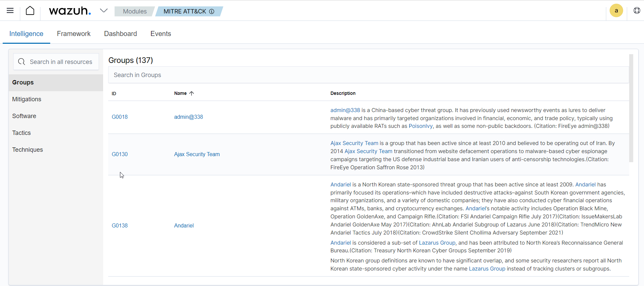Open group ID G0130 link

(x=120, y=154)
